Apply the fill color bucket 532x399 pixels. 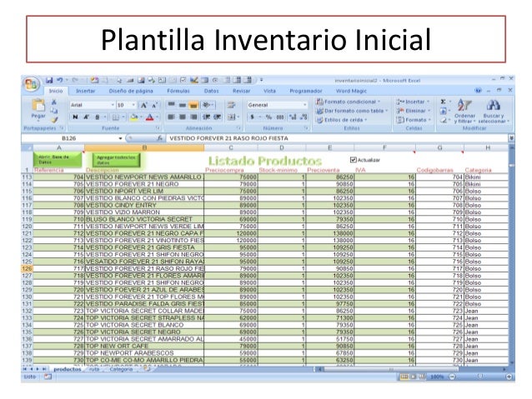[133, 117]
